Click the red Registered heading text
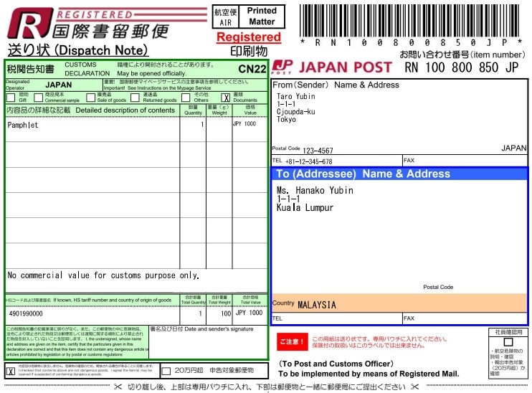The height and width of the screenshot is (393, 532). (248, 37)
